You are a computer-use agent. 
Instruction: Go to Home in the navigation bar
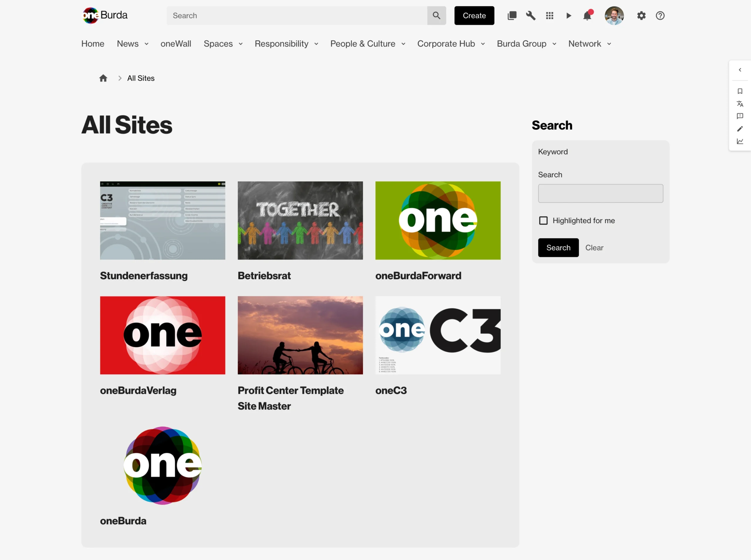pyautogui.click(x=93, y=44)
